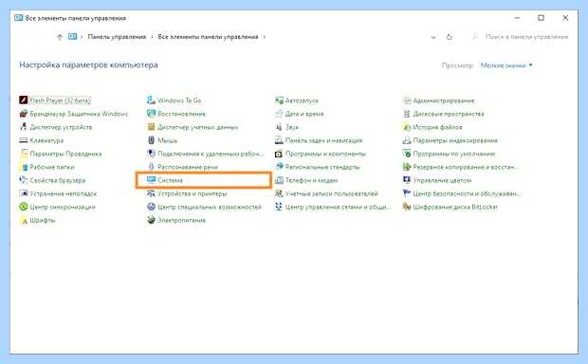The width and height of the screenshot is (588, 364).
Task: Open Резервное копирование и восстановление link
Action: 466,167
